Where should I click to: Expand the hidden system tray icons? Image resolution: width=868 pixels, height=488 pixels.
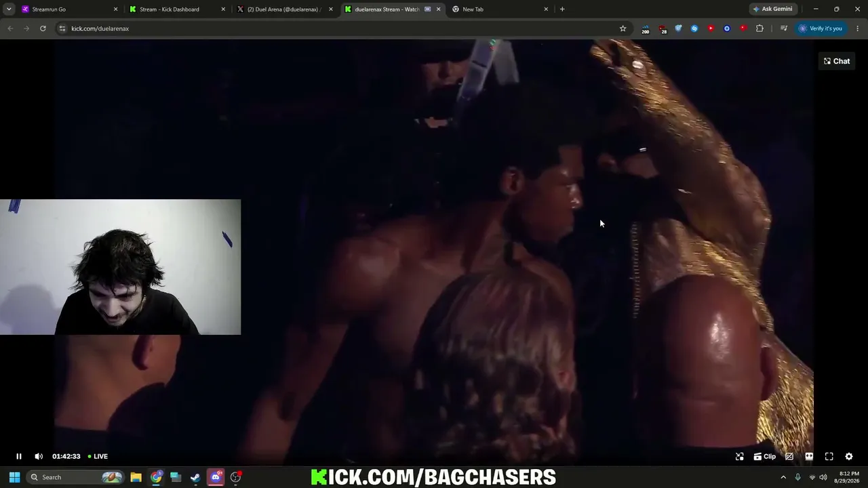[783, 477]
